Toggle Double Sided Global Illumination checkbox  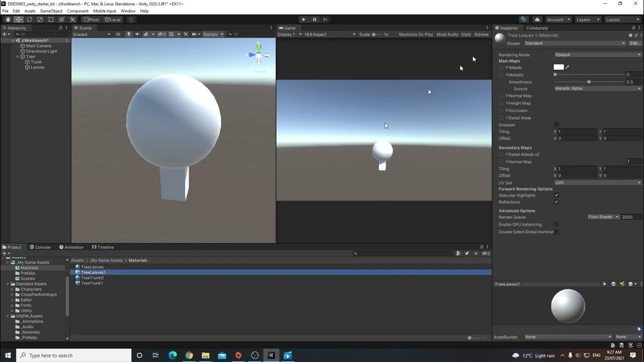556,232
